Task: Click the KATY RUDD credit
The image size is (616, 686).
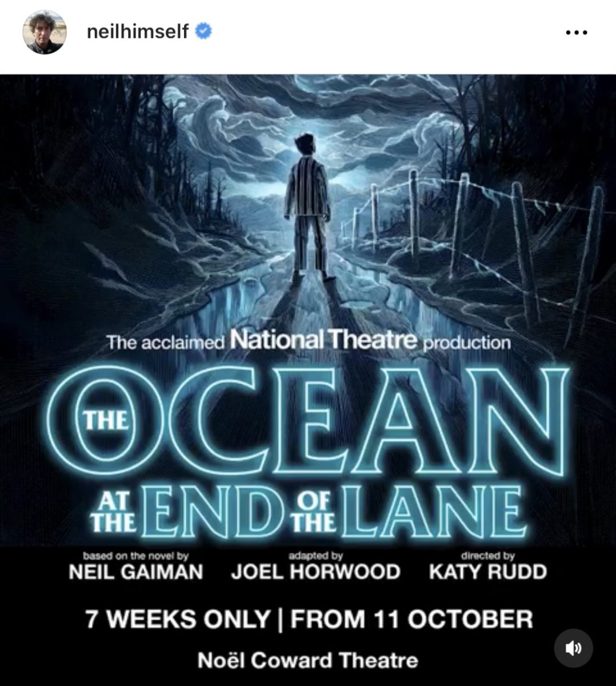Action: pyautogui.click(x=487, y=572)
